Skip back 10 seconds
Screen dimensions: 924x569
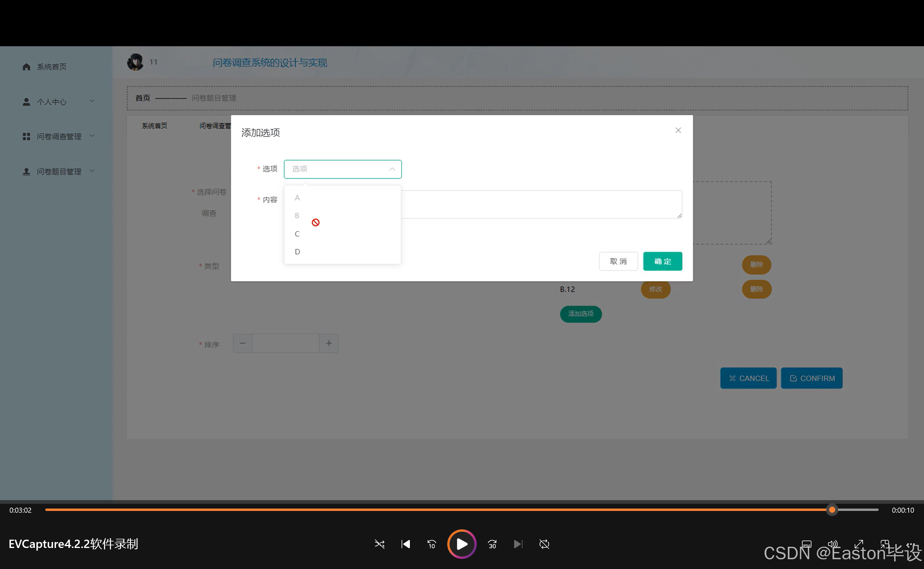pos(431,544)
